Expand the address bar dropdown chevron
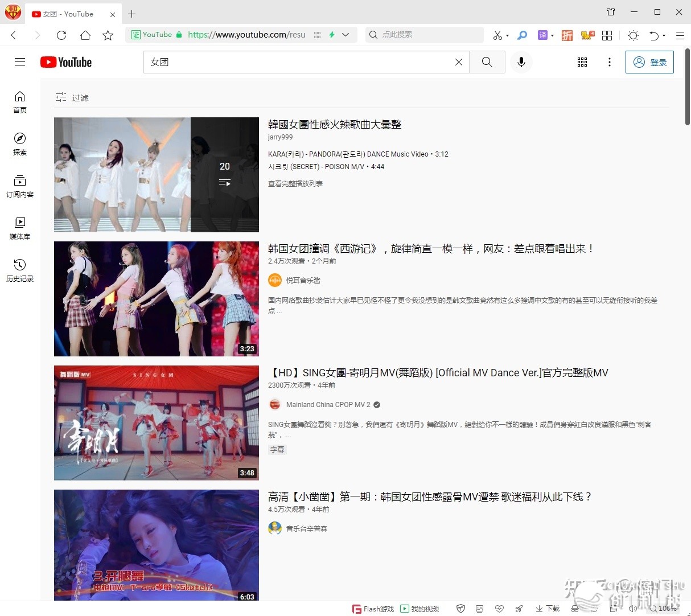Screen dimensions: 691x616 click(x=345, y=35)
